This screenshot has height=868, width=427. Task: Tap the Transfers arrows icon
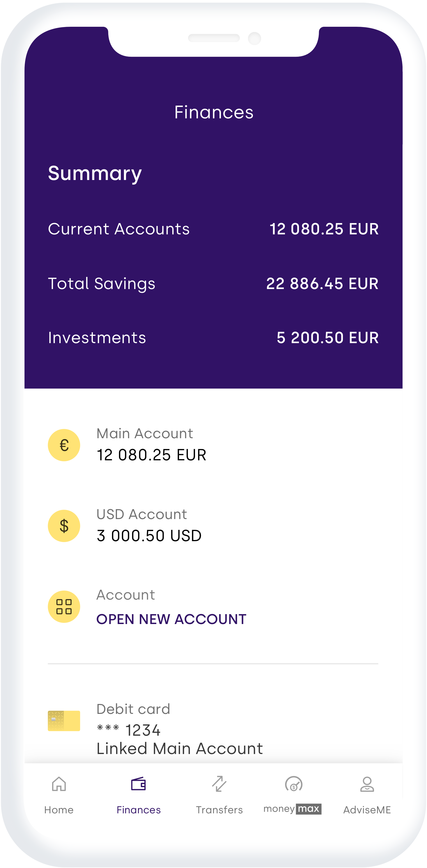point(219,784)
